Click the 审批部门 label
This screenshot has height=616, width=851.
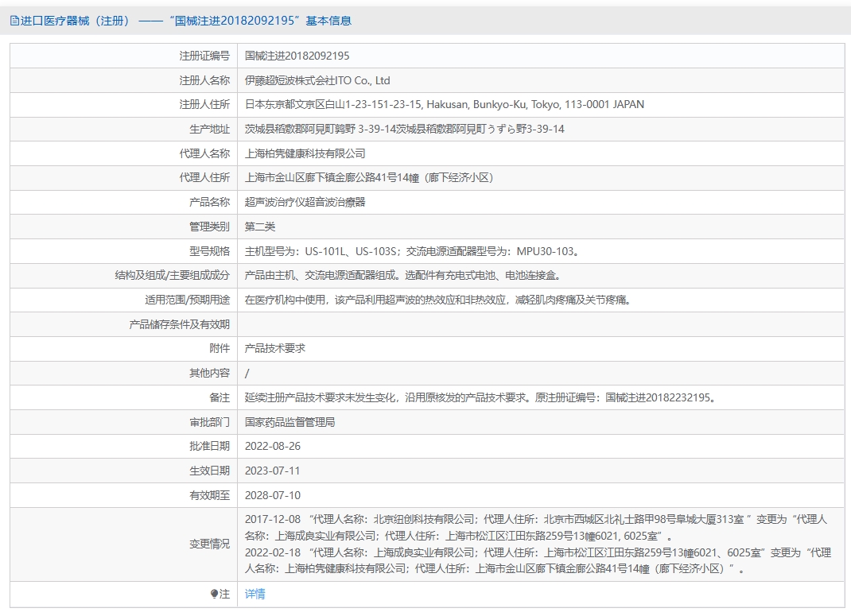209,422
